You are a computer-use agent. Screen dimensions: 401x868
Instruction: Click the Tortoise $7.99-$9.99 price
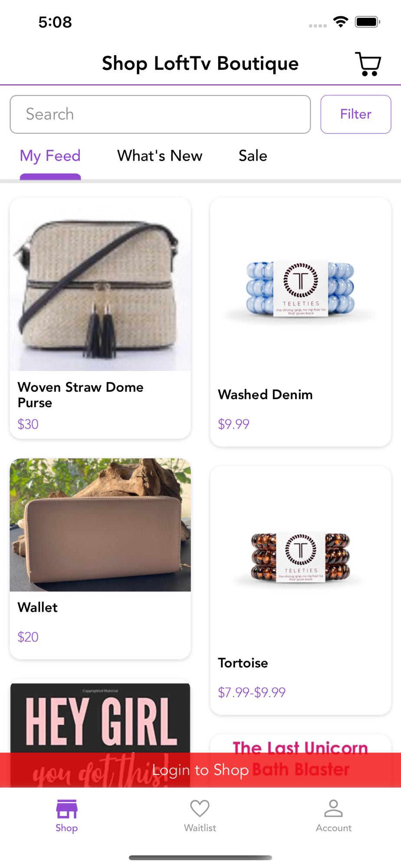click(252, 692)
